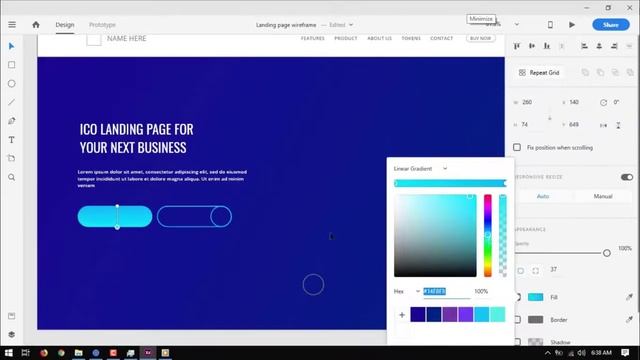Pick the dark navy saved swatch
The image size is (640, 360).
434,315
